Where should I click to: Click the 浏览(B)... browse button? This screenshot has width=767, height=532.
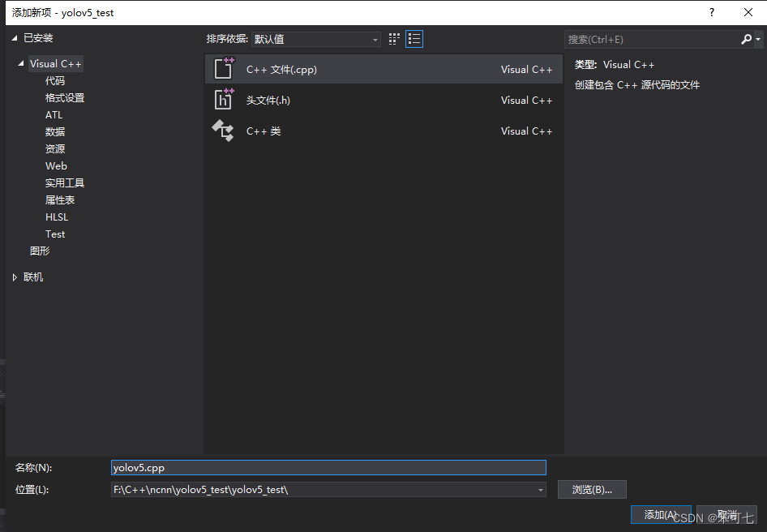point(592,489)
